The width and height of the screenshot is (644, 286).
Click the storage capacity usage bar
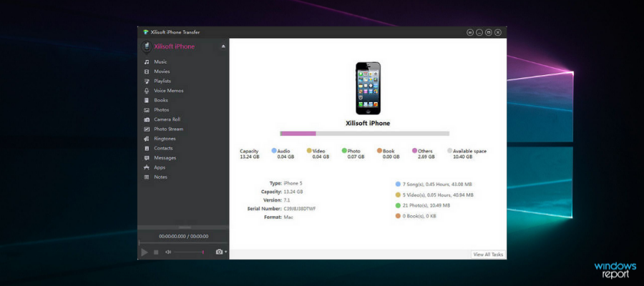[365, 134]
